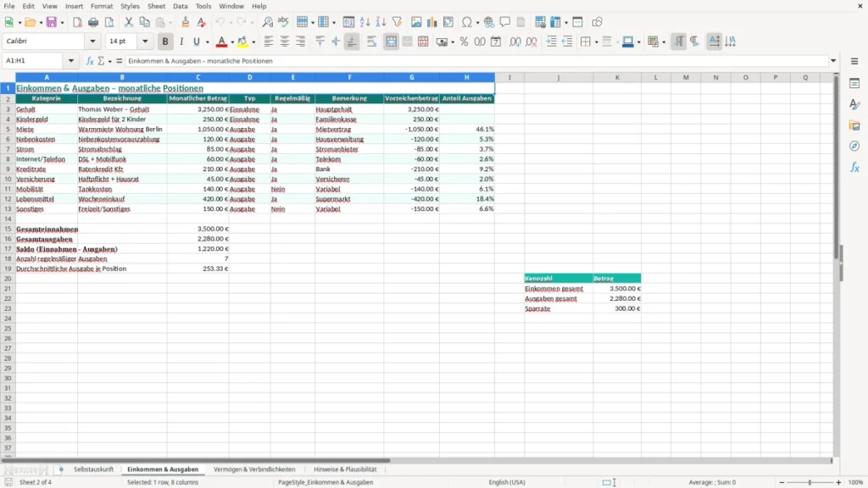This screenshot has height=488, width=868.
Task: Clear direct formatting with the eraser icon
Action: 202,22
